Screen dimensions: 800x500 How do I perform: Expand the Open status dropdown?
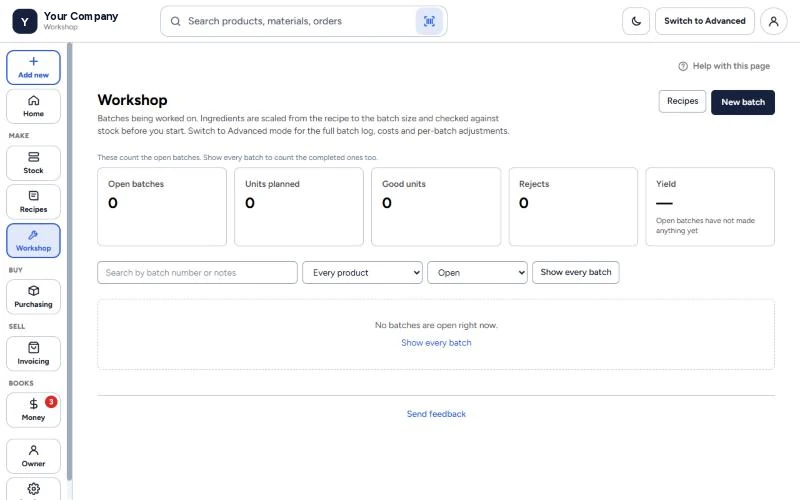point(477,272)
